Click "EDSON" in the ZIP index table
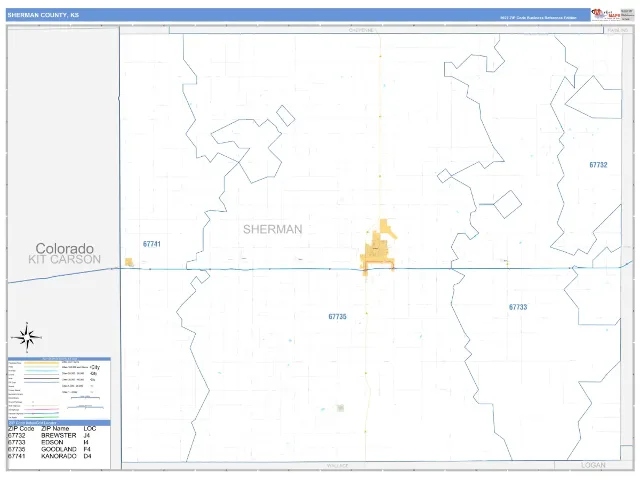 coord(52,442)
